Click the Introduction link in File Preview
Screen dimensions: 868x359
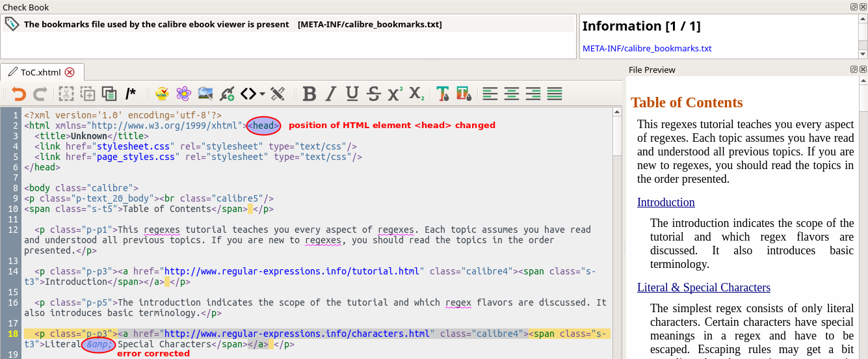[666, 202]
